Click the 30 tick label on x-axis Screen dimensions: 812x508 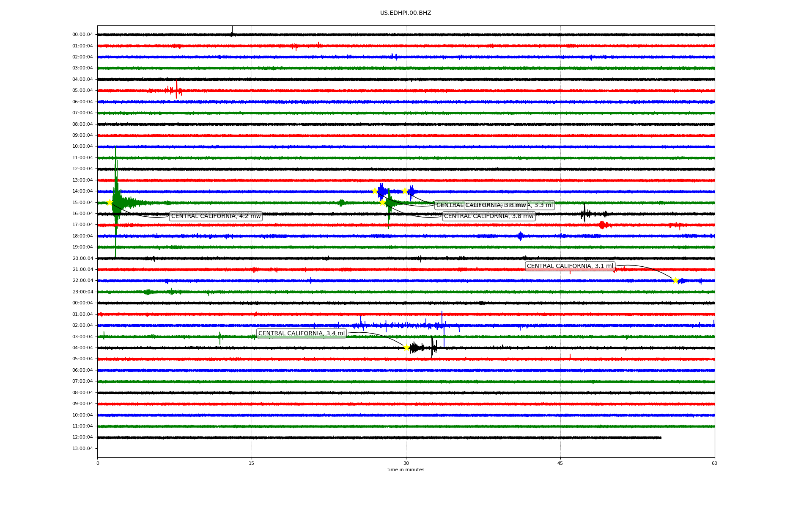(406, 463)
